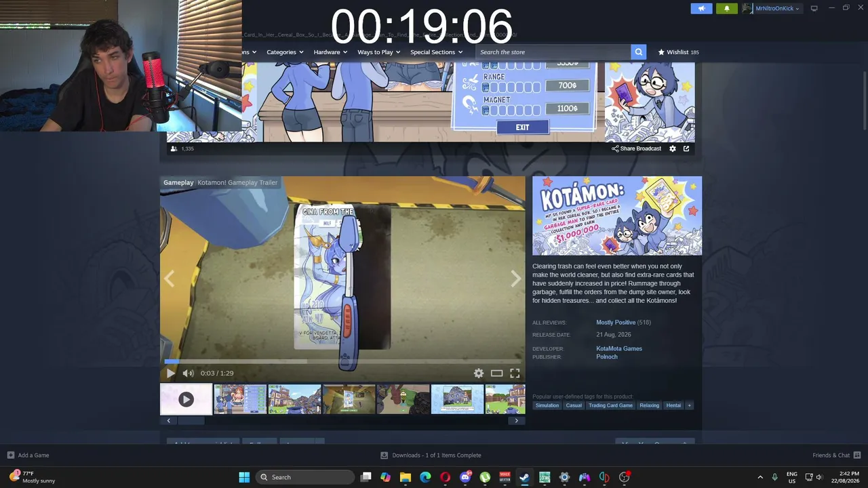Open Friends & Chat
Viewport: 868px width, 488px height.
837,455
